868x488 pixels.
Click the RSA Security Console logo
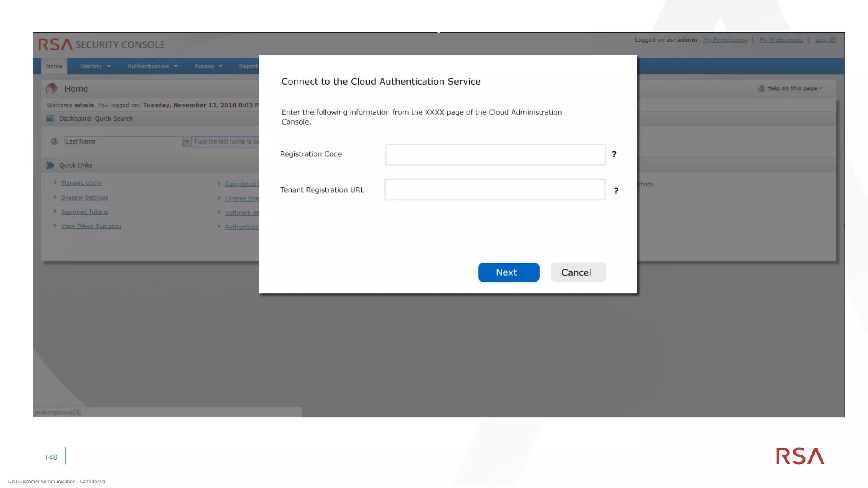(x=101, y=44)
